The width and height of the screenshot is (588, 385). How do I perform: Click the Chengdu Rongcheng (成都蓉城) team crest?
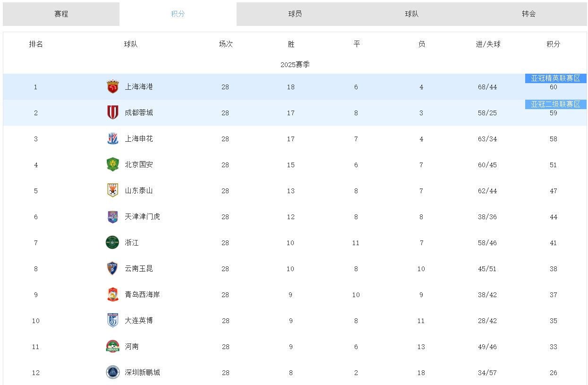(x=112, y=113)
